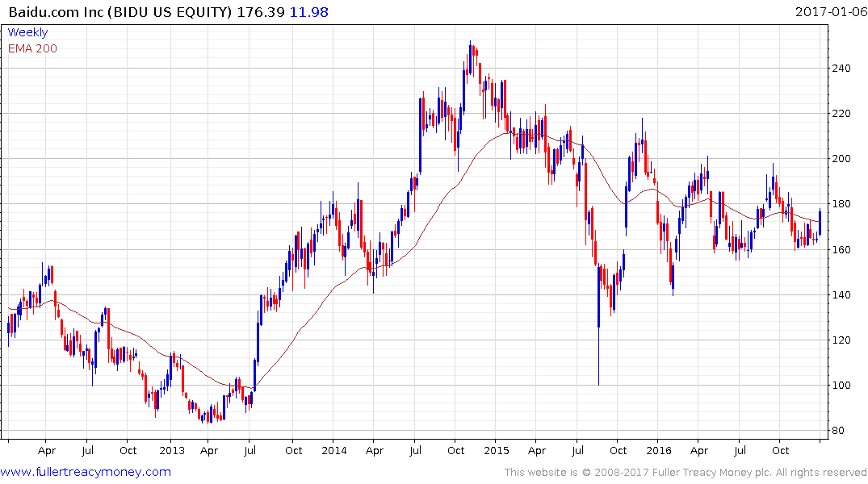
Task: Click the long-wick candle reaching 100 in 2015
Action: tap(598, 325)
